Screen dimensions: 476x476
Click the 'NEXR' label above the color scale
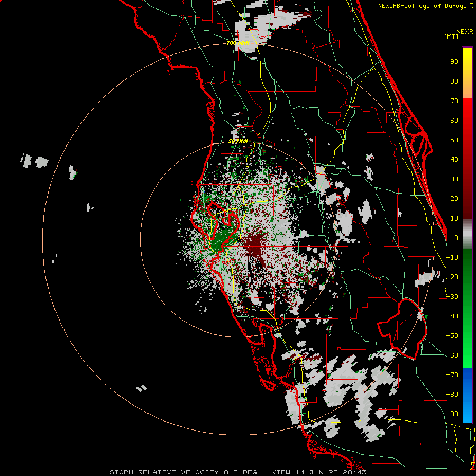click(x=465, y=32)
